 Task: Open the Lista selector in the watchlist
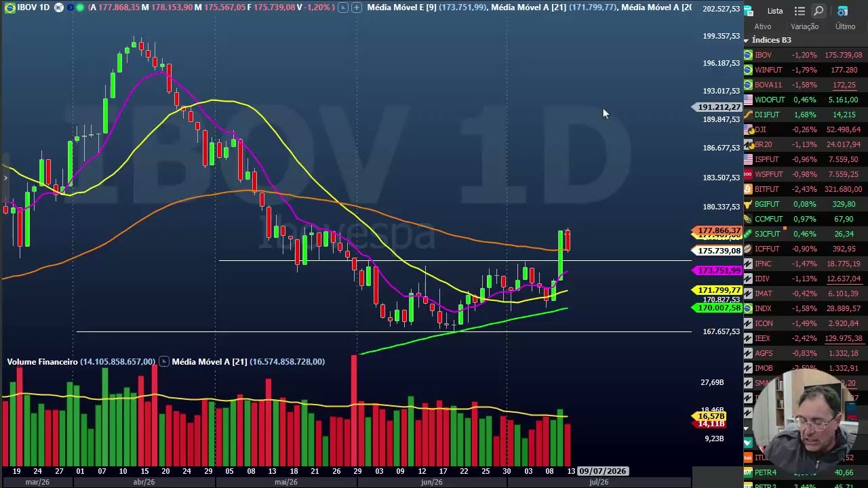coord(775,11)
